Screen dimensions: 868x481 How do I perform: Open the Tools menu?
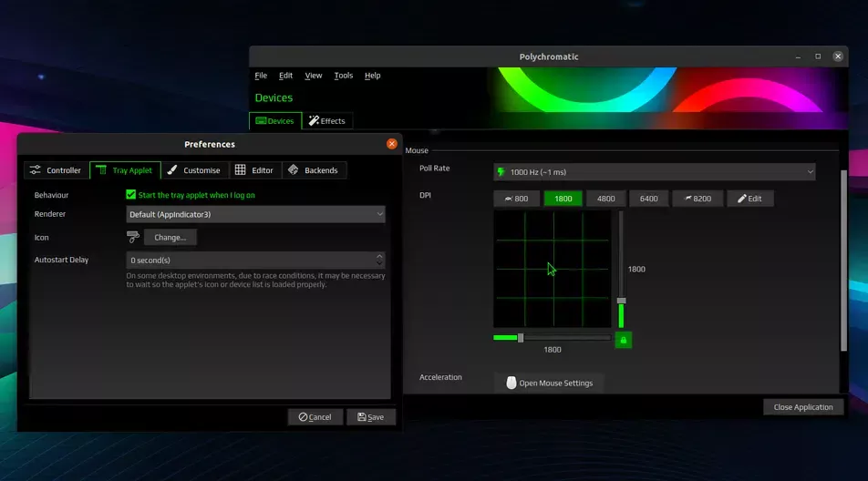[x=343, y=76]
